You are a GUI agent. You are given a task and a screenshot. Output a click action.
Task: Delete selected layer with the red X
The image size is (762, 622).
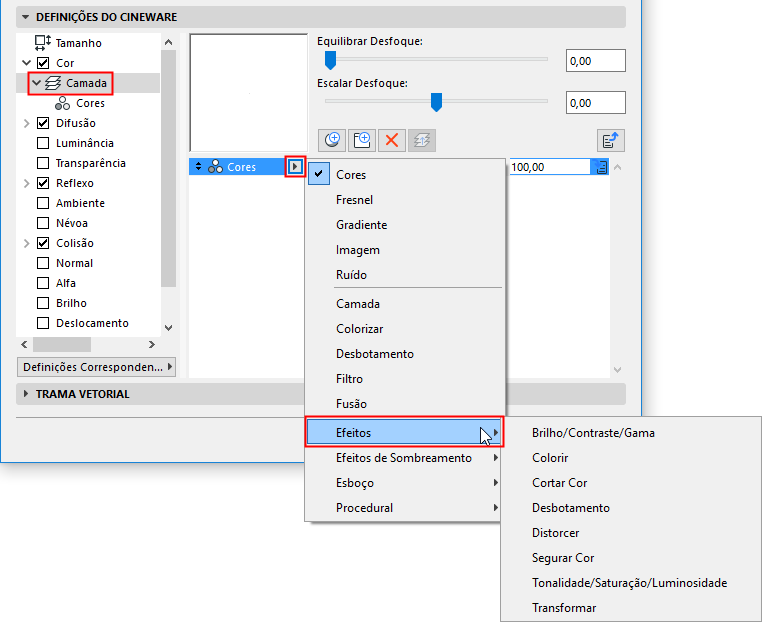click(392, 141)
